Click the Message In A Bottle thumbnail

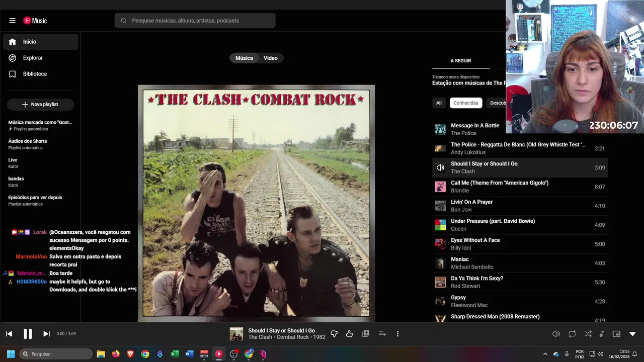click(x=440, y=129)
